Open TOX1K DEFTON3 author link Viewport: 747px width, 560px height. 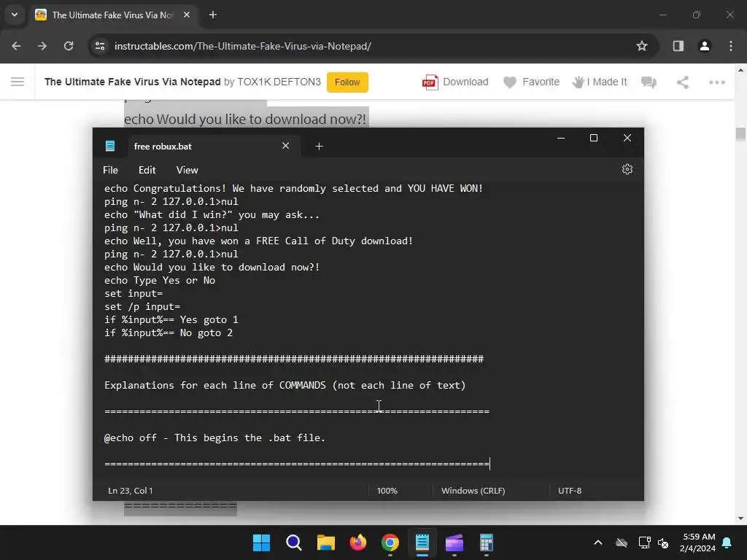279,82
